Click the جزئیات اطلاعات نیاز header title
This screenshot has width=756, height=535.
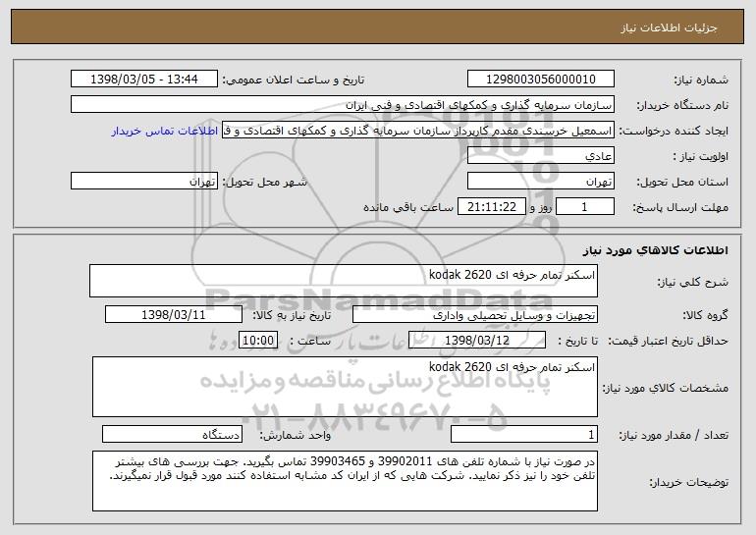point(669,27)
